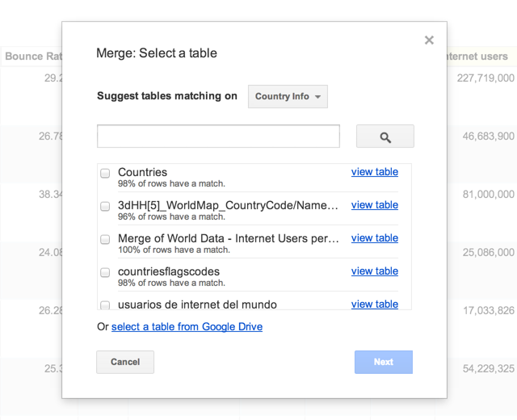
Task: Check the usuarios de internet del mundo box
Action: (105, 305)
